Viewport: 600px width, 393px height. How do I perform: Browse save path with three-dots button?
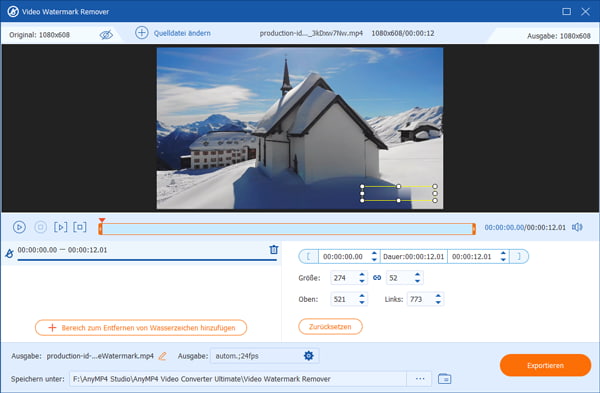(420, 379)
